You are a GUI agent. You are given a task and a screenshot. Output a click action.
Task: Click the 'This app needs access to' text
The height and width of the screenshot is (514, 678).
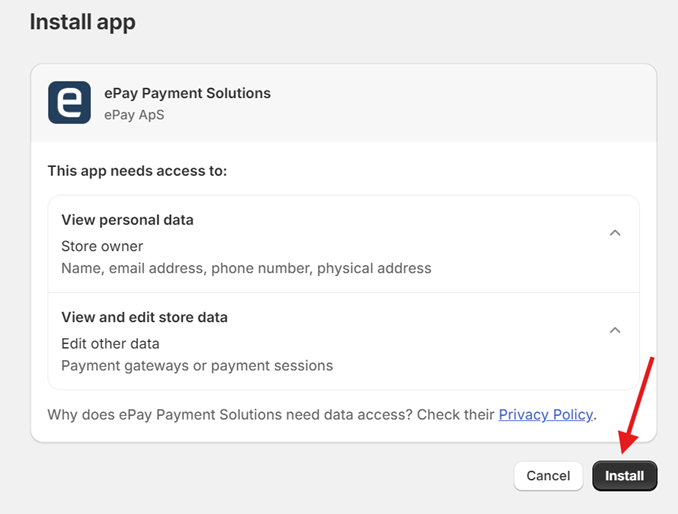(137, 171)
